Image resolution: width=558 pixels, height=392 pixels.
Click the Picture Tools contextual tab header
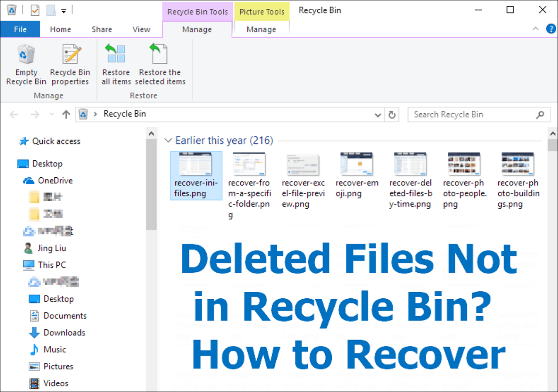262,12
